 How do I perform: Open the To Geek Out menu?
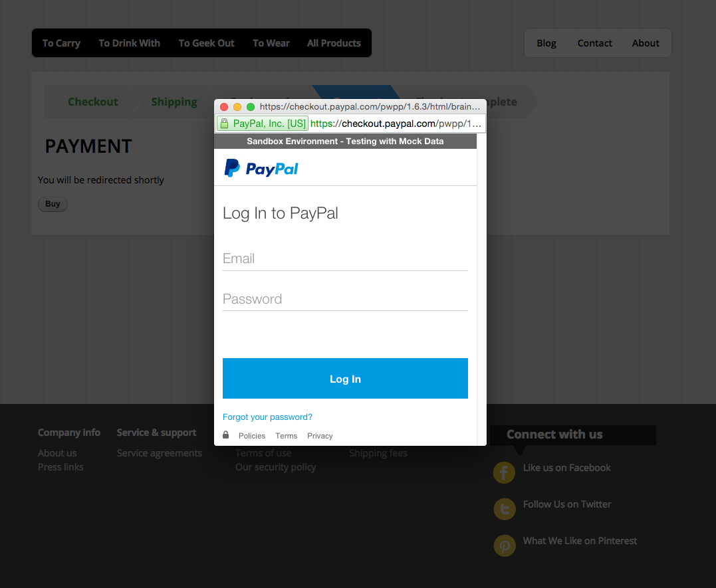pyautogui.click(x=206, y=43)
